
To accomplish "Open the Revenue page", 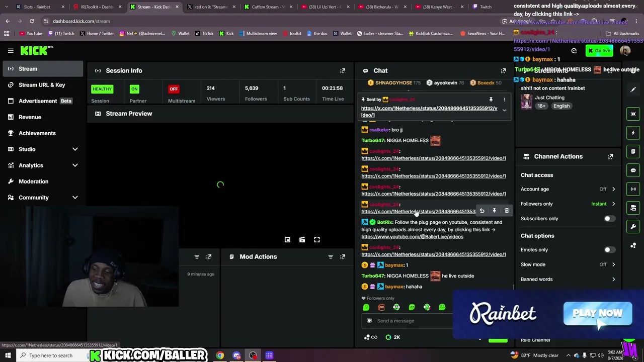I will [43, 117].
